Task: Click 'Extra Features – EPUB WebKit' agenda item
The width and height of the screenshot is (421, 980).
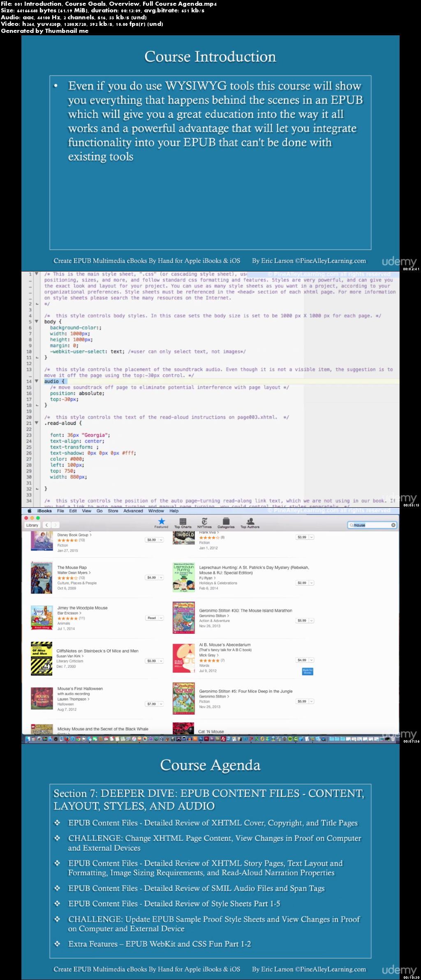Action: [160, 943]
